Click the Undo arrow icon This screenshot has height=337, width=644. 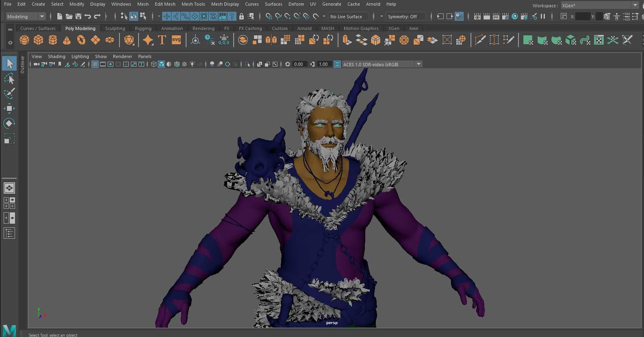click(x=88, y=16)
